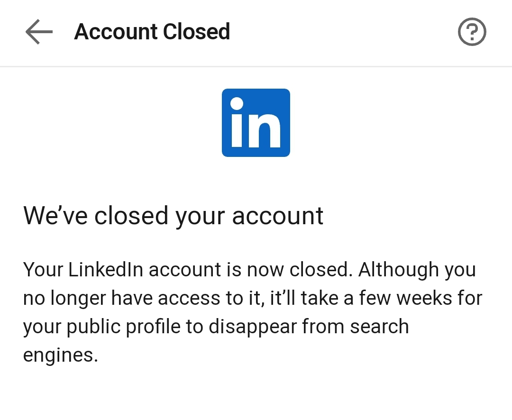This screenshot has height=420, width=512.
Task: Click the word "account" in the large heading
Action: (278, 216)
